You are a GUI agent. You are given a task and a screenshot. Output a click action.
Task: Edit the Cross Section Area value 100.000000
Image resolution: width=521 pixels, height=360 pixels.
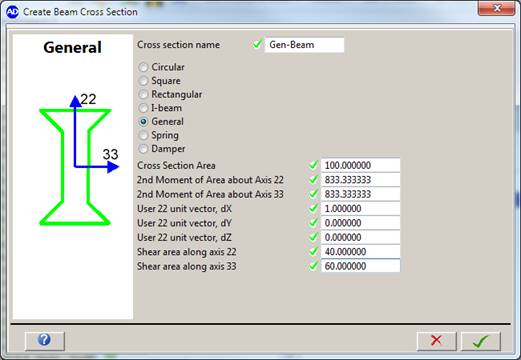[x=360, y=165]
